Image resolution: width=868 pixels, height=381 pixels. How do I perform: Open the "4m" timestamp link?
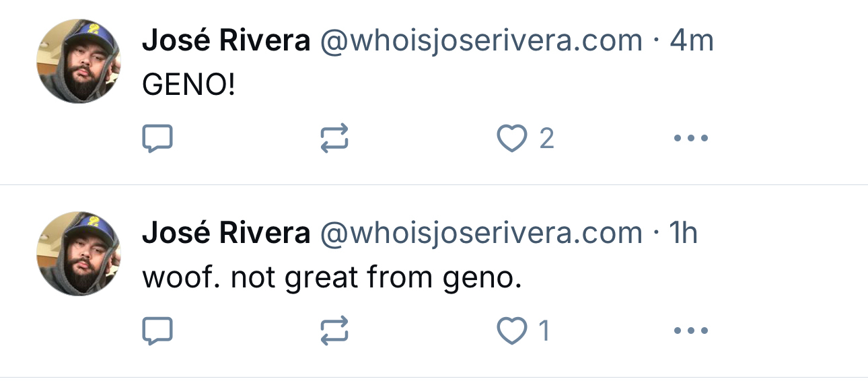point(692,42)
